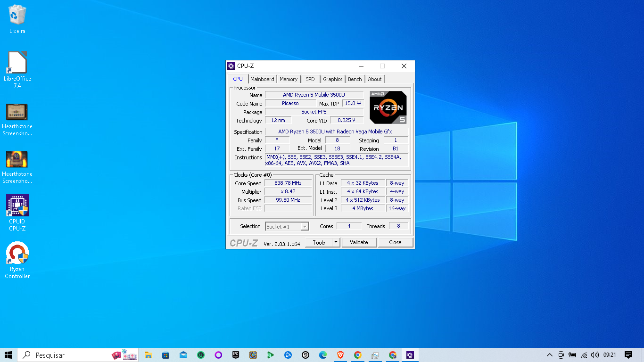Switch to the SPD tab

click(x=310, y=79)
